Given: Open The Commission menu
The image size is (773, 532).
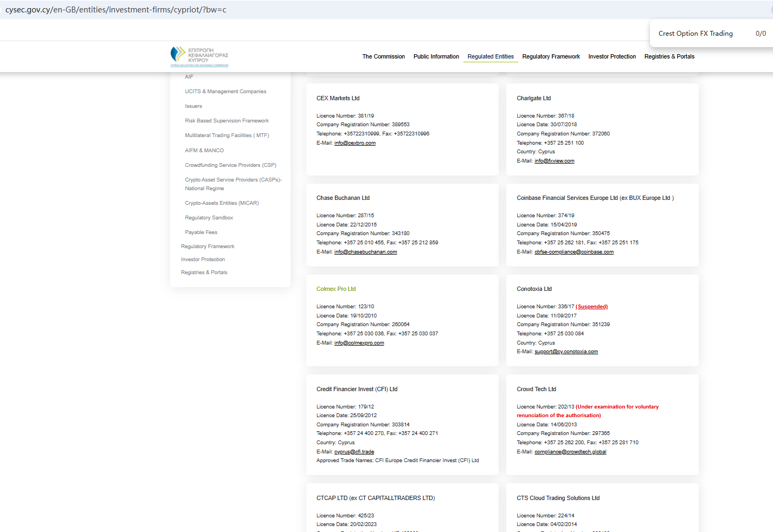Looking at the screenshot, I should 383,56.
